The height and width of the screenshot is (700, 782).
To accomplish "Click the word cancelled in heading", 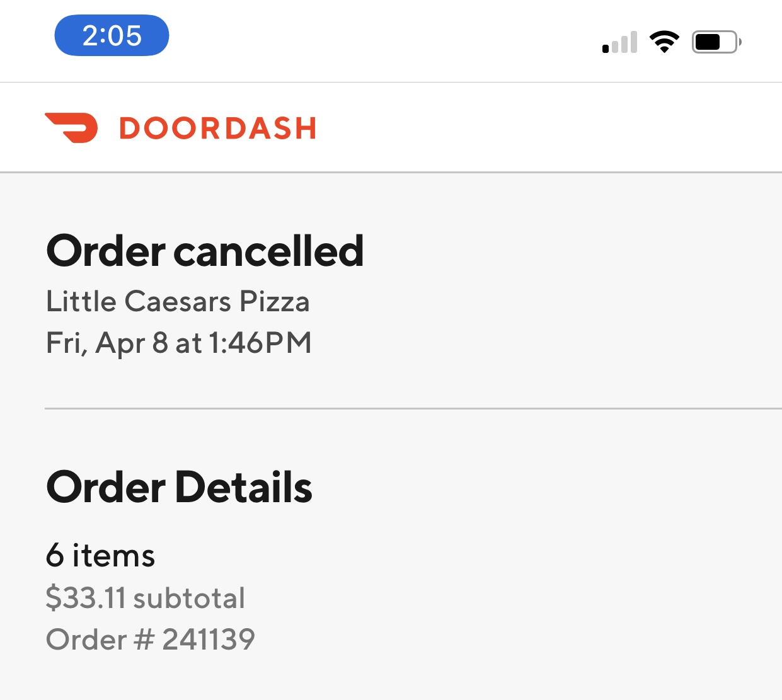I will coord(268,251).
